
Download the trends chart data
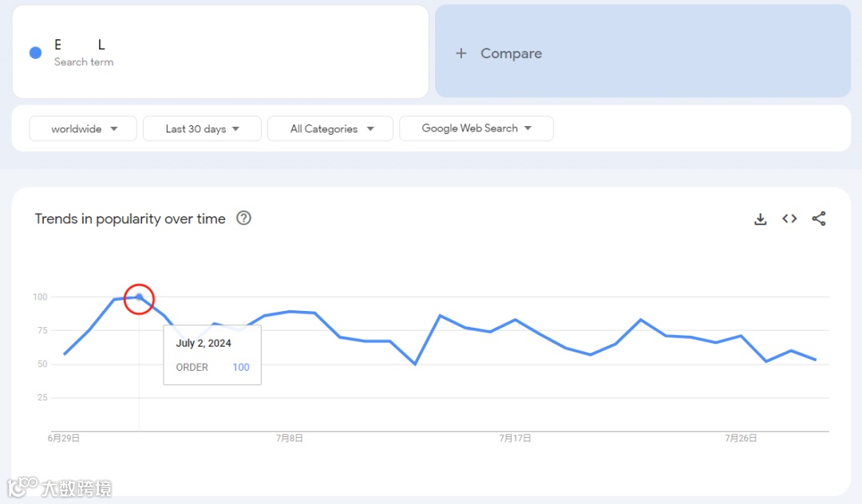pos(760,219)
